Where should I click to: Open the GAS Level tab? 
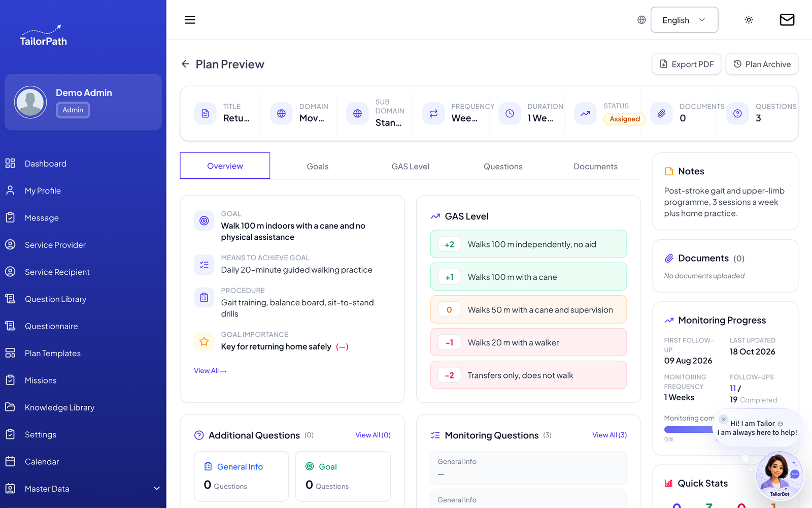click(410, 167)
